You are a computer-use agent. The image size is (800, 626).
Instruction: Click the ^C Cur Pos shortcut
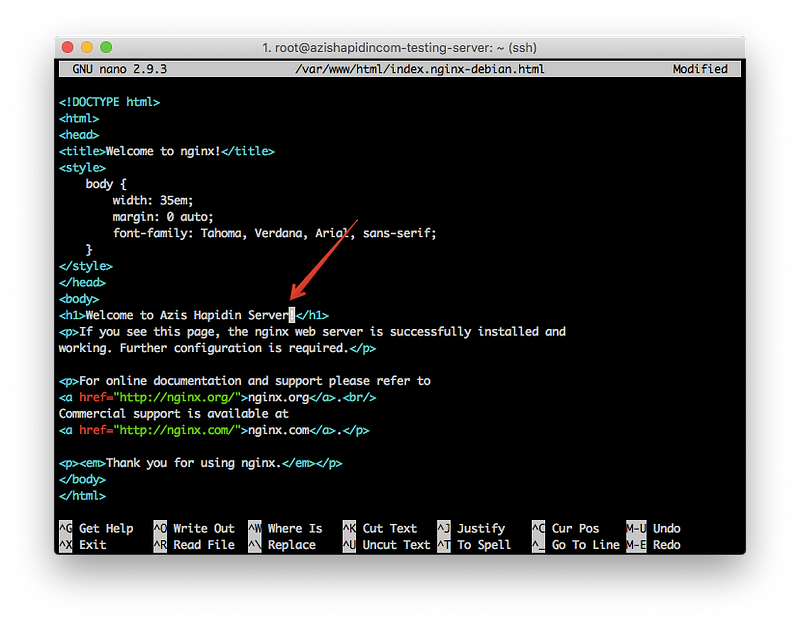point(565,528)
